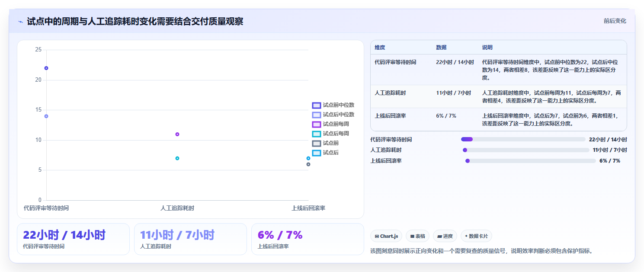The width and height of the screenshot is (644, 272).
Task: Click the 数据卡片 tag
Action: point(476,236)
